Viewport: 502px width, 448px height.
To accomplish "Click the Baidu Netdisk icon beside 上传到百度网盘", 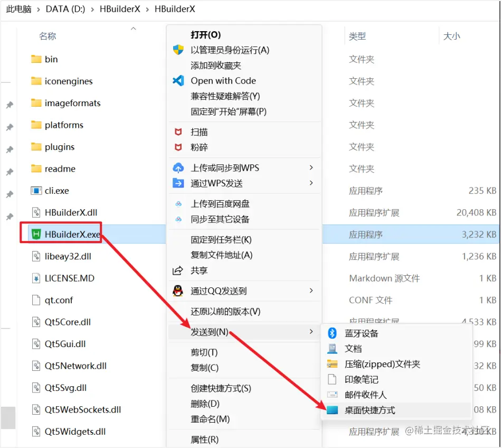I will (178, 204).
